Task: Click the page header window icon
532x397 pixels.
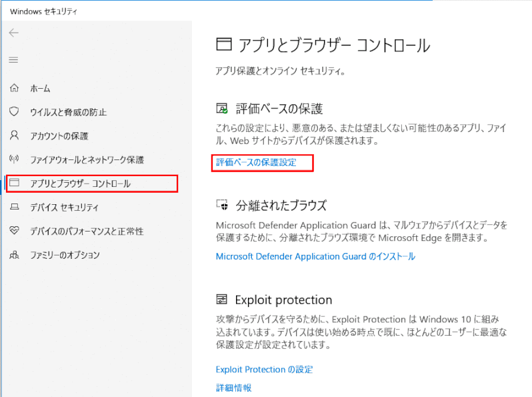Action: tap(224, 44)
